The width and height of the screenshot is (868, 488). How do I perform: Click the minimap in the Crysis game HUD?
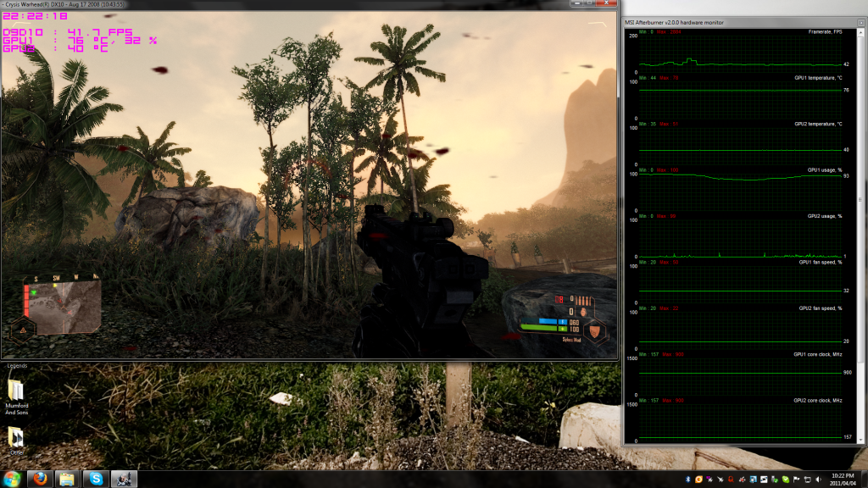pos(63,307)
